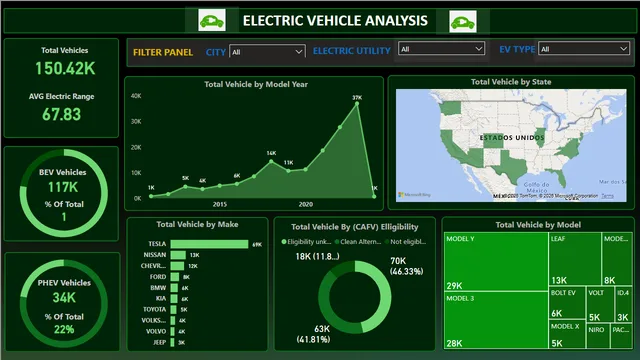Click the 'Eligibility unk...' legend entry
This screenshot has width=640, height=360.
307,242
